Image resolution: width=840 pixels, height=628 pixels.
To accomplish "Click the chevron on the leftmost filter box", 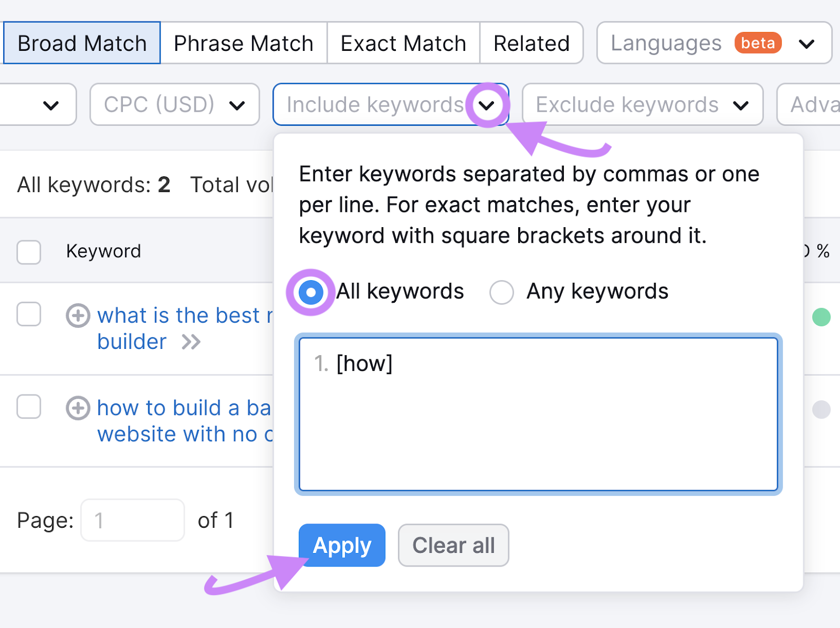I will click(x=51, y=105).
